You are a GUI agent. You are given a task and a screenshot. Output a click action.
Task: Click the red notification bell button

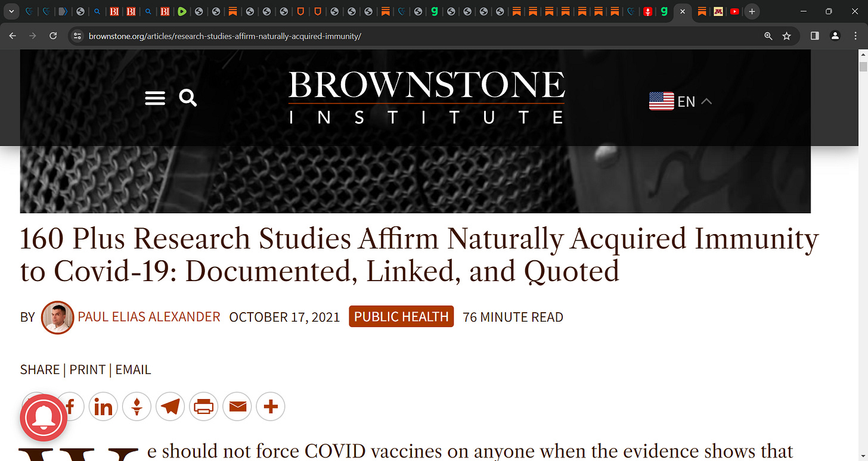click(43, 417)
